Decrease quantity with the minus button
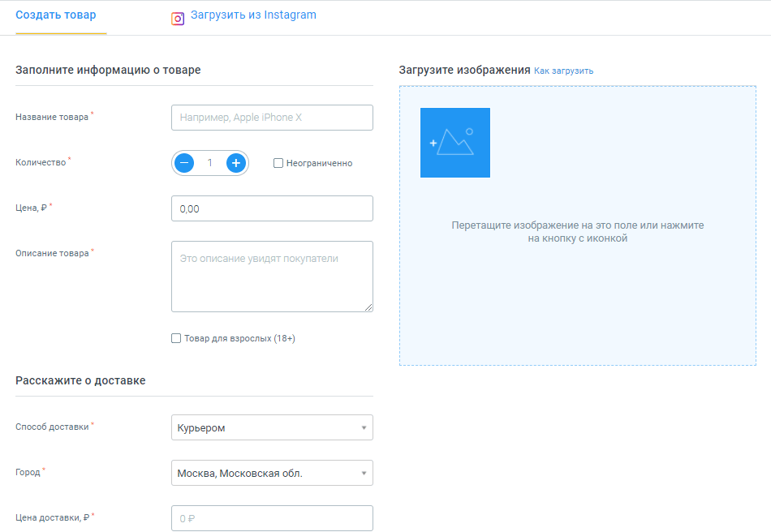 (185, 163)
